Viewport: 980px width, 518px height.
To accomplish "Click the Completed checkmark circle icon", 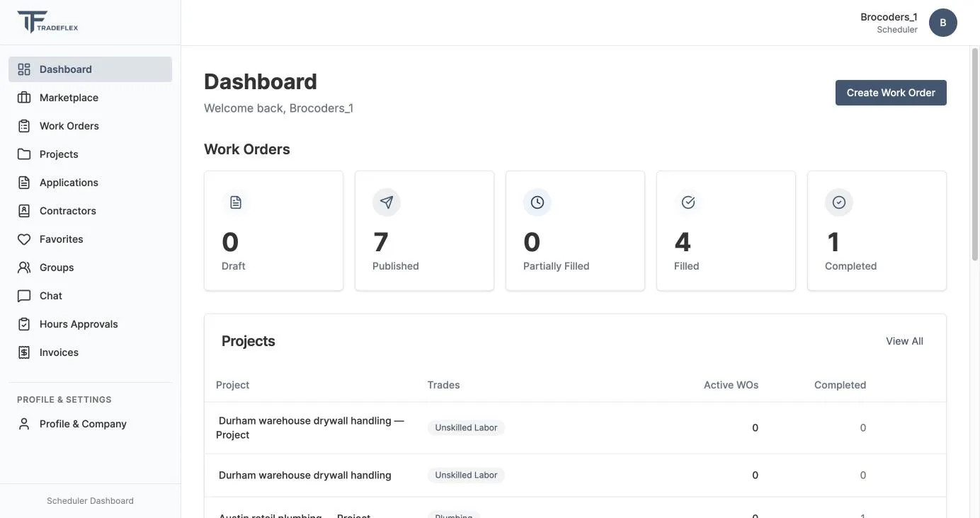I will point(839,202).
